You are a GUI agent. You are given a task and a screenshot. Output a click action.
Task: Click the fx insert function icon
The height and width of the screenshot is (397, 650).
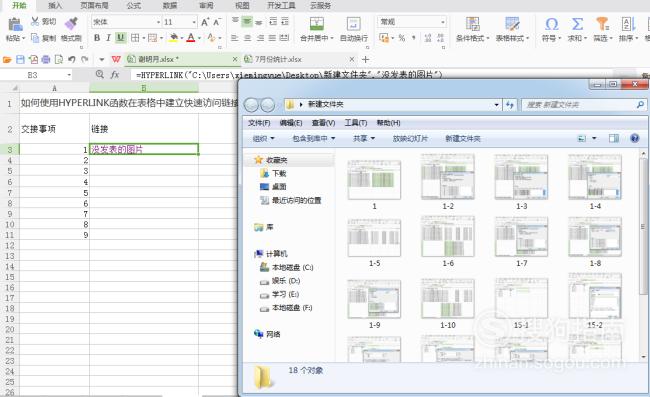click(x=115, y=75)
